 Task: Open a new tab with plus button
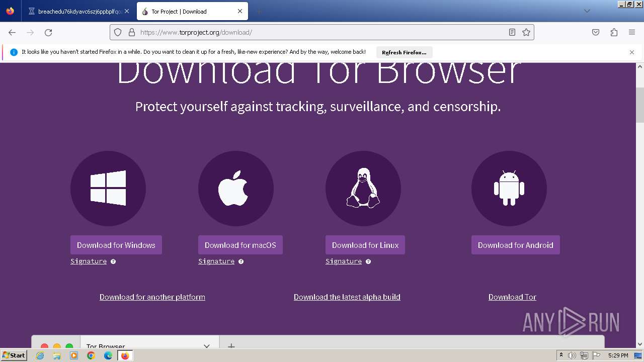click(259, 11)
